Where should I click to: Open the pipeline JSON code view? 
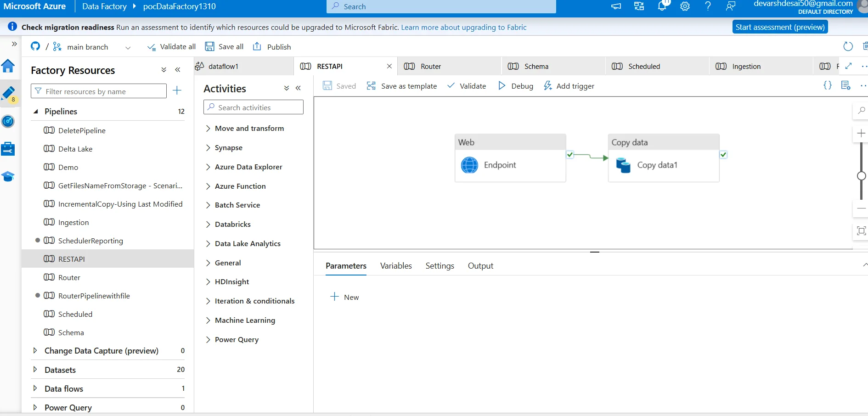[x=827, y=85]
